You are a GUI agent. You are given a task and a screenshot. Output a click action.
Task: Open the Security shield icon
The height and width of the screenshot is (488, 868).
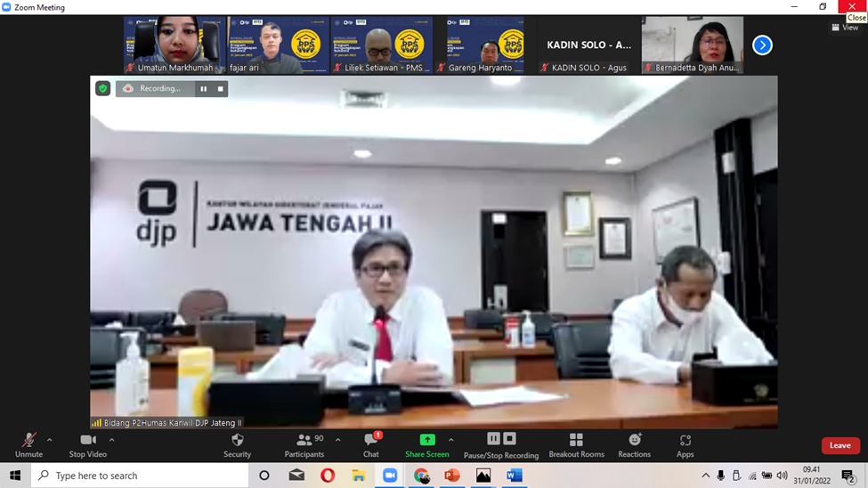pos(237,440)
